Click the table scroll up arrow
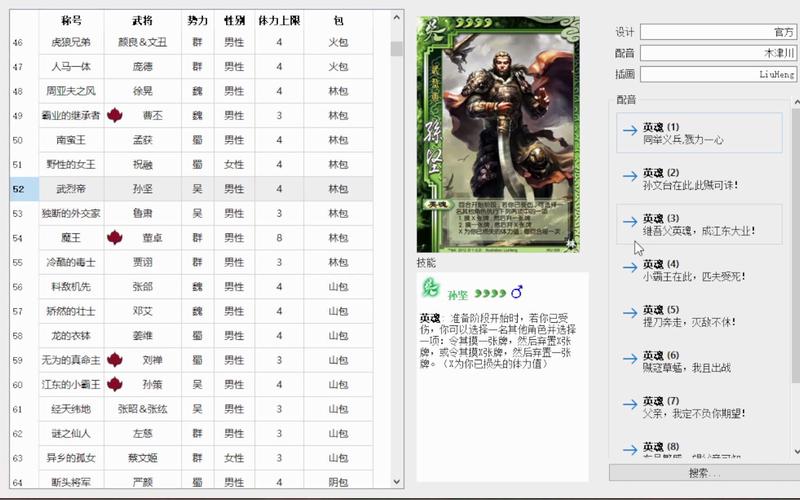This screenshot has height=500, width=800. pyautogui.click(x=397, y=17)
